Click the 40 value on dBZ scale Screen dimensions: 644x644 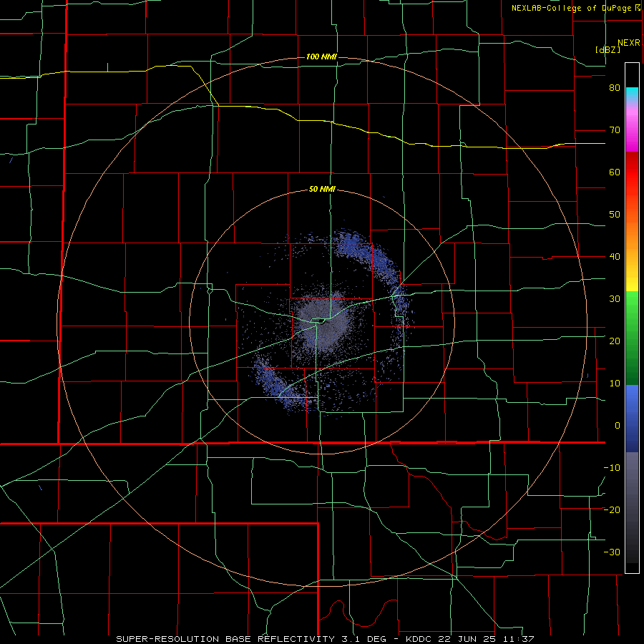pyautogui.click(x=615, y=257)
